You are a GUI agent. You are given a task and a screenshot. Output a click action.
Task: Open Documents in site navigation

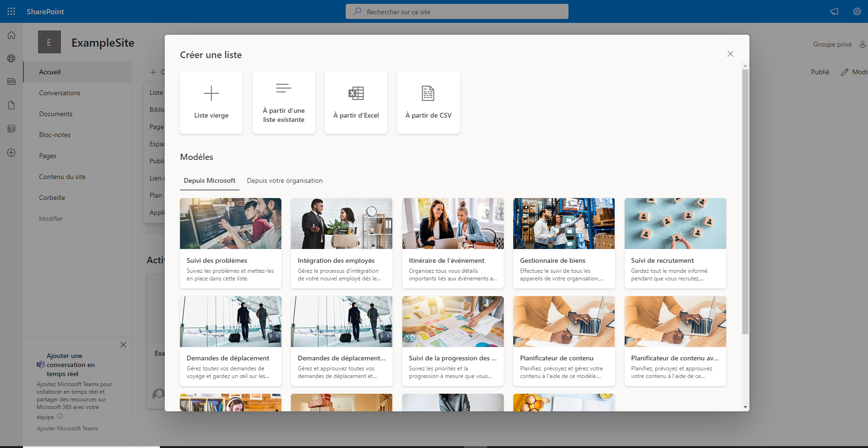[77, 114]
